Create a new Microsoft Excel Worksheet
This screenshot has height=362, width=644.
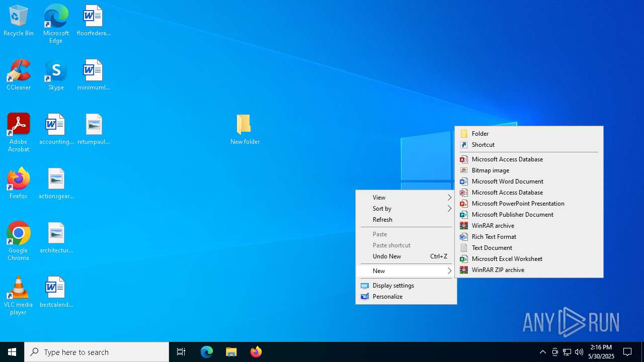pos(529,259)
